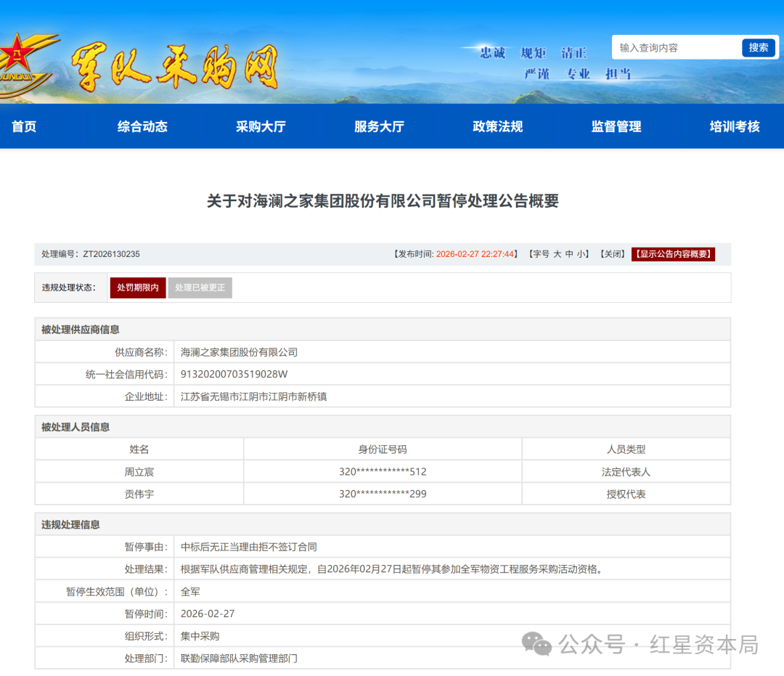The image size is (784, 676).
Task: Open the 监督管理 menu item
Action: [x=616, y=126]
